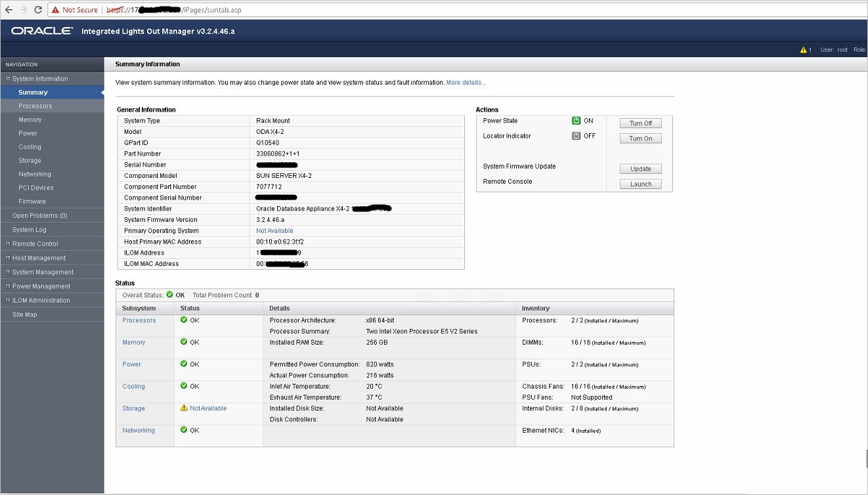Click Power status green check icon
This screenshot has width=868, height=495.
pos(184,364)
